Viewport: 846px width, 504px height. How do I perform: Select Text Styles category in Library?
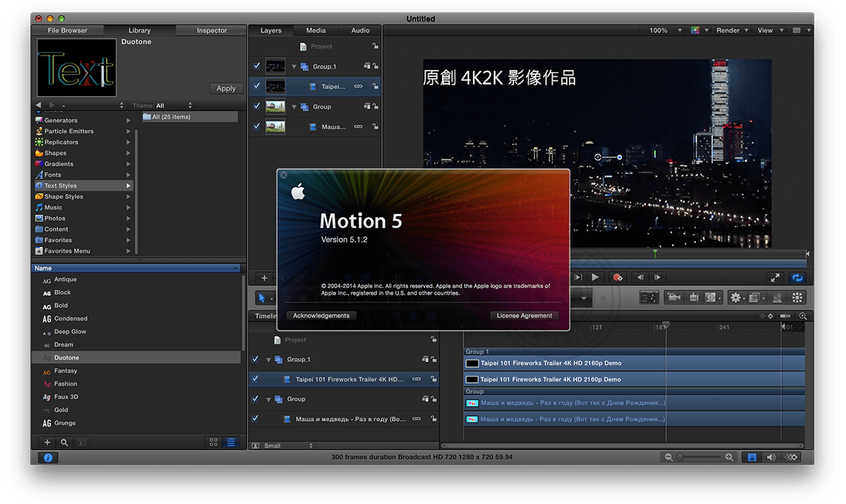[x=83, y=185]
